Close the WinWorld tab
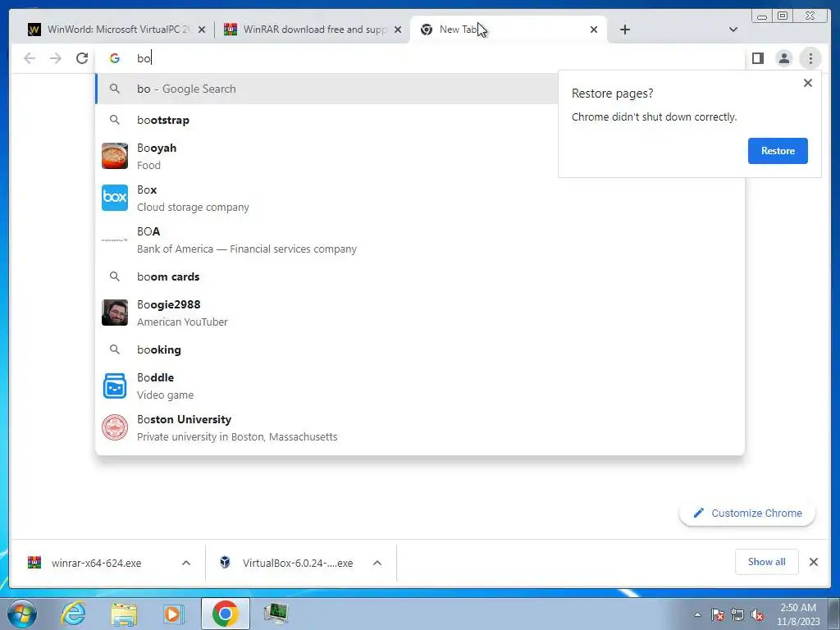Screen dimensions: 840x630 pos(202,30)
